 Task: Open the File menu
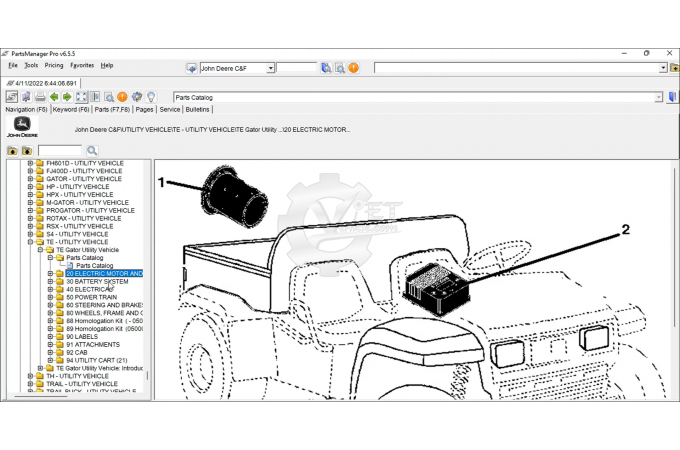coord(13,65)
